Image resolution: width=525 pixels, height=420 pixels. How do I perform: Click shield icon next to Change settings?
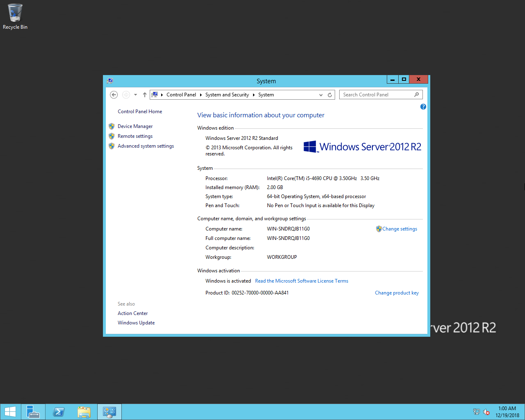pyautogui.click(x=379, y=229)
